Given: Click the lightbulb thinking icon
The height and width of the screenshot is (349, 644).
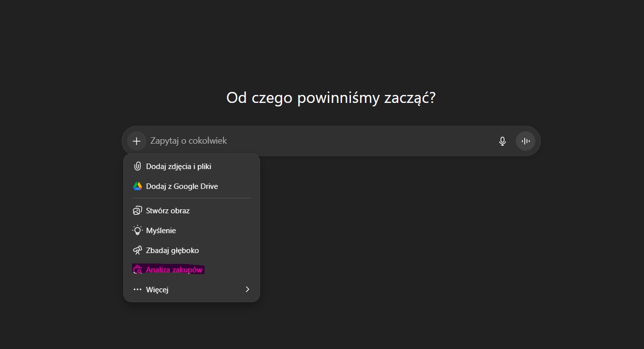Looking at the screenshot, I should [x=138, y=231].
